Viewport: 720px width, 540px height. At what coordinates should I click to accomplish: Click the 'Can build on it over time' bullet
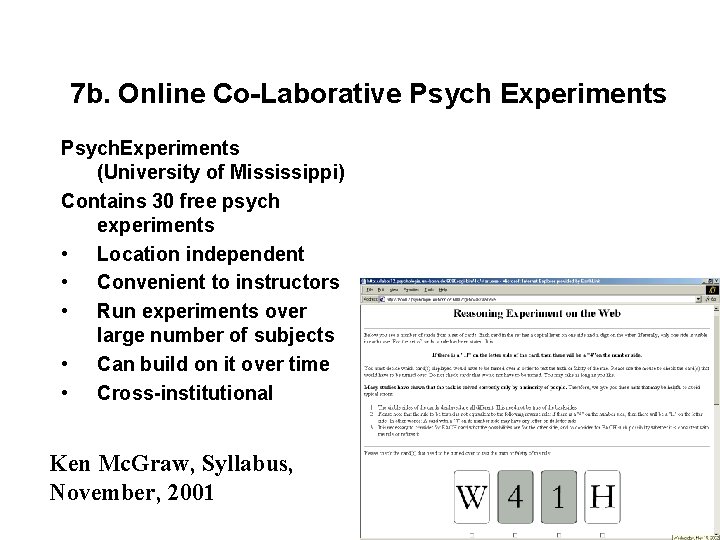(213, 364)
